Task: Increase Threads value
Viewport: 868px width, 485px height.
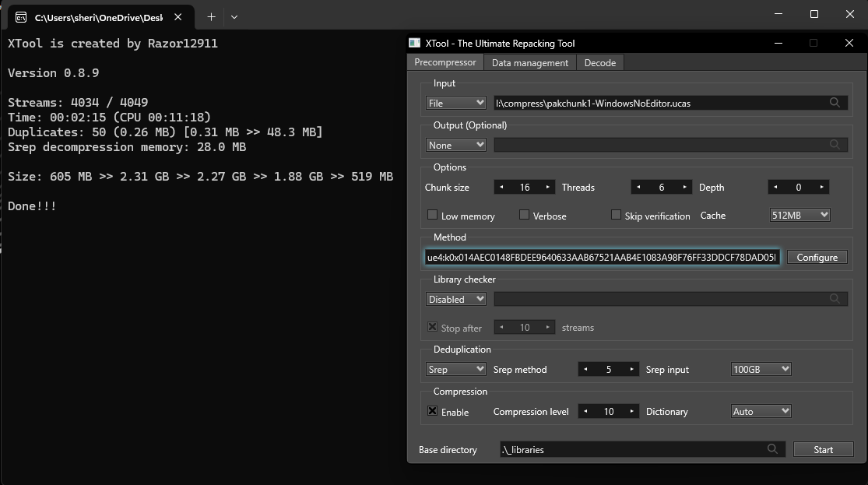Action: [685, 187]
